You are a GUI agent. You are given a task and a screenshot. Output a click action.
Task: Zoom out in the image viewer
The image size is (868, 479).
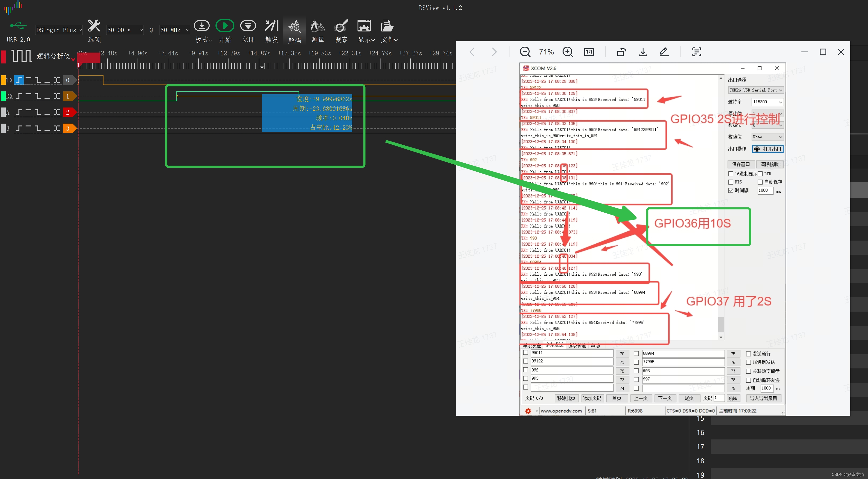[x=525, y=52]
